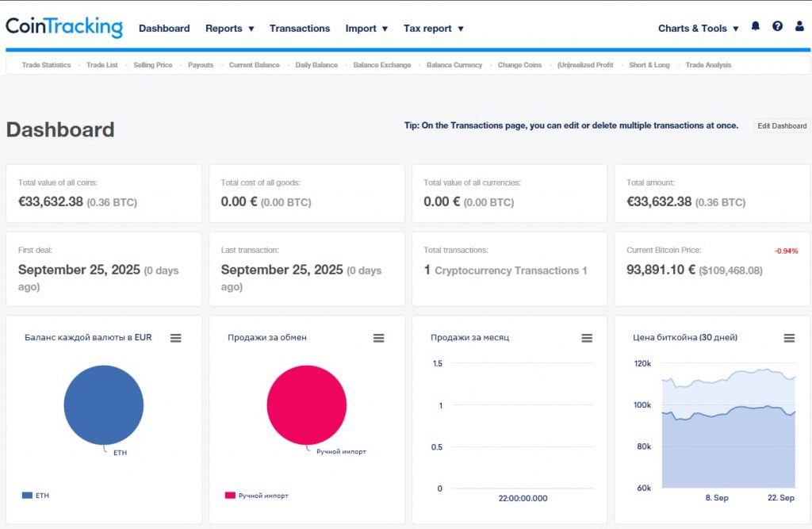
Task: Open the user account profile icon
Action: pyautogui.click(x=799, y=27)
